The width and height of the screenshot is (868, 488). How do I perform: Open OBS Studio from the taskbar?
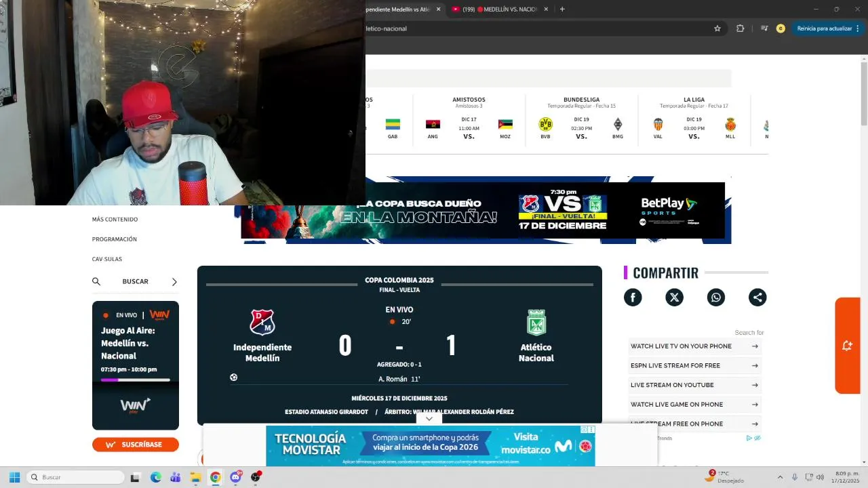click(256, 477)
